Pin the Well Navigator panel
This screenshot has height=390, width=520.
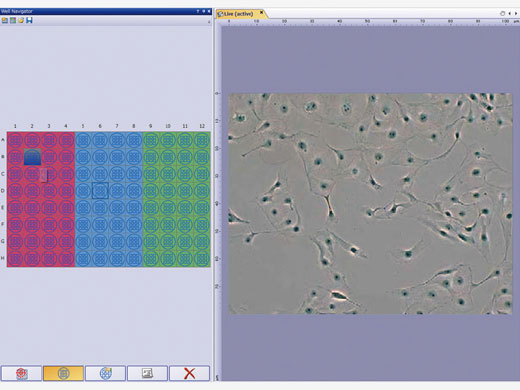[204, 11]
